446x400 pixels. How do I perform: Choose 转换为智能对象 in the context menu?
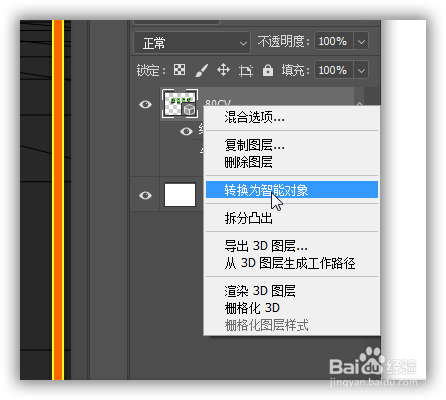click(292, 190)
